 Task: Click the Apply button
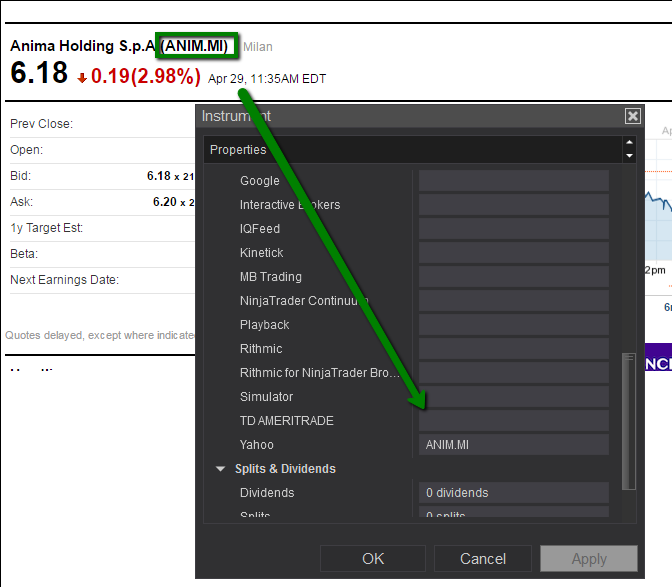589,558
